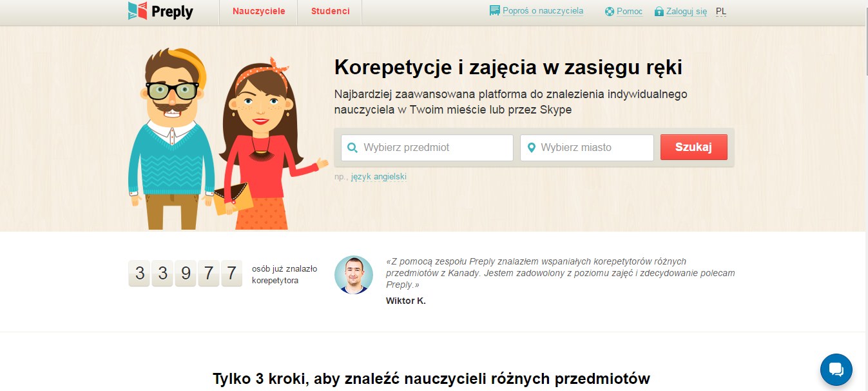
Task: Open the blue chat widget button
Action: click(x=836, y=370)
